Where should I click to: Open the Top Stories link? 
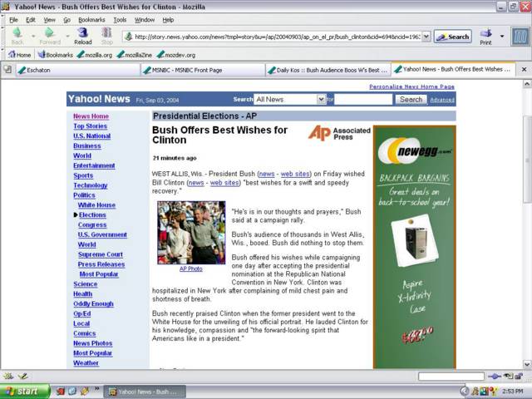(91, 126)
